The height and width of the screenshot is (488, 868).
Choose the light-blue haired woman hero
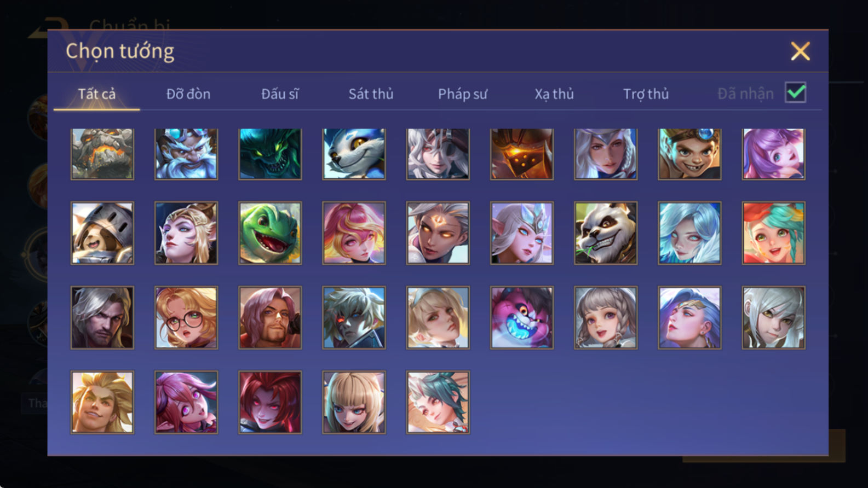689,233
